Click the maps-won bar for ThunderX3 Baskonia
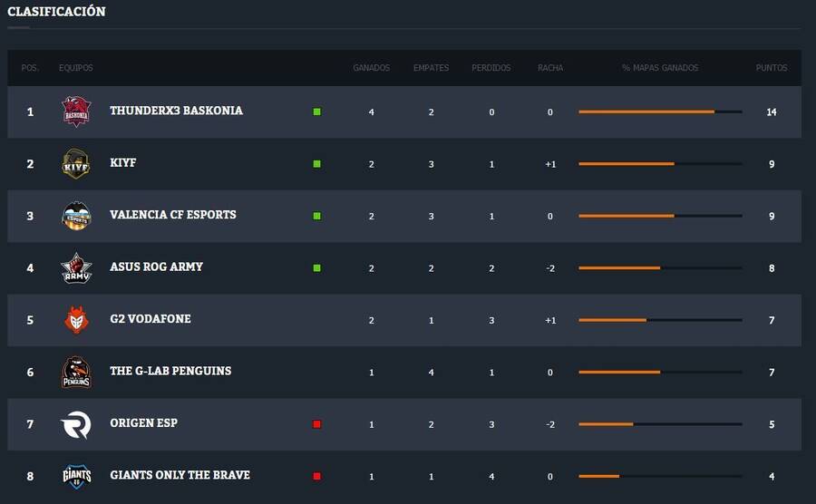816x504 pixels. point(660,111)
